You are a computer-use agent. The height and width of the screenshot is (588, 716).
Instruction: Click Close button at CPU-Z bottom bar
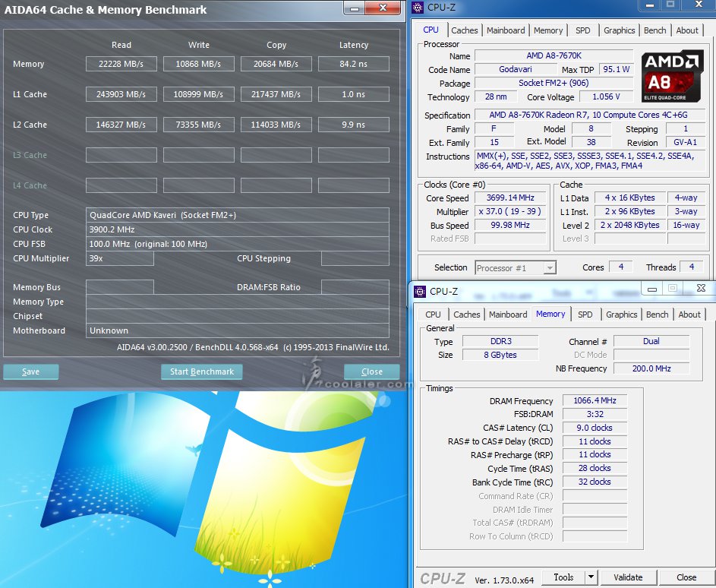(686, 577)
